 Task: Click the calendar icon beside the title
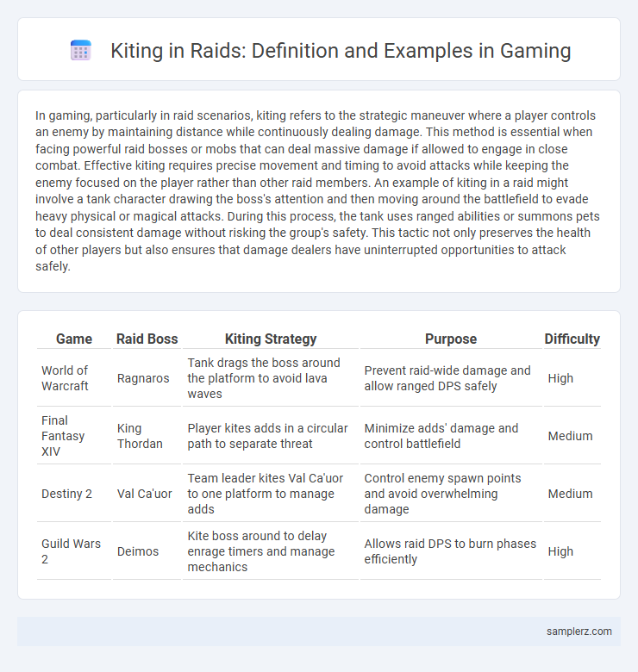pyautogui.click(x=80, y=50)
